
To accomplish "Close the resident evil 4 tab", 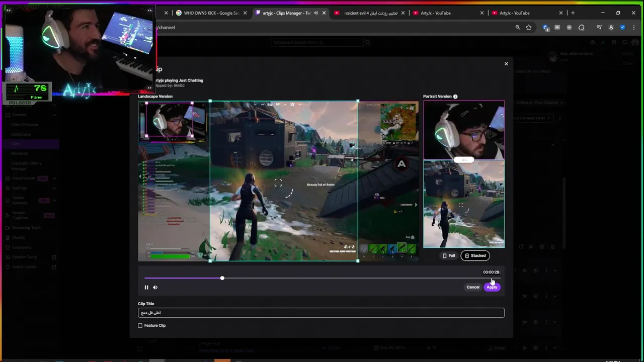I will pos(403,13).
